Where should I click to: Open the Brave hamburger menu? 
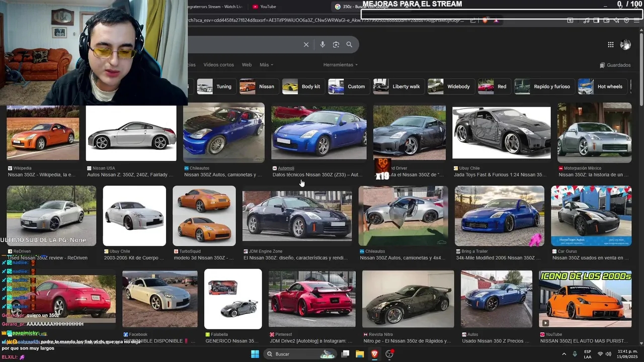tap(636, 21)
